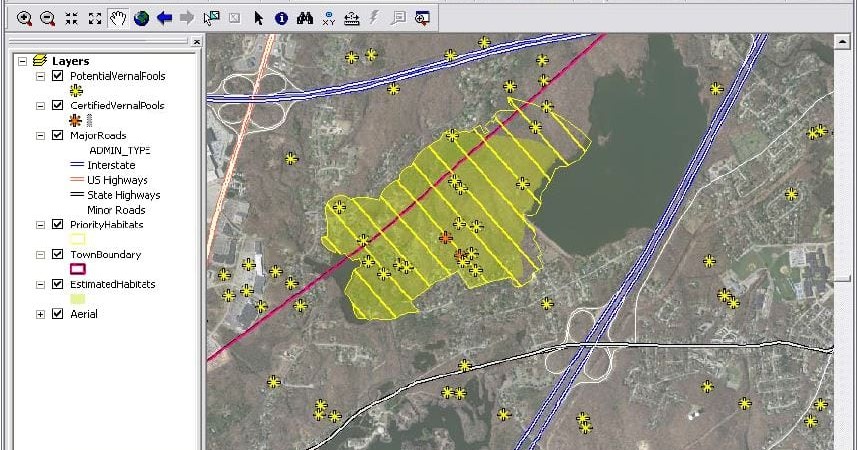The width and height of the screenshot is (859, 450).
Task: Collapse the MajorRoads legend
Action: pyautogui.click(x=40, y=136)
